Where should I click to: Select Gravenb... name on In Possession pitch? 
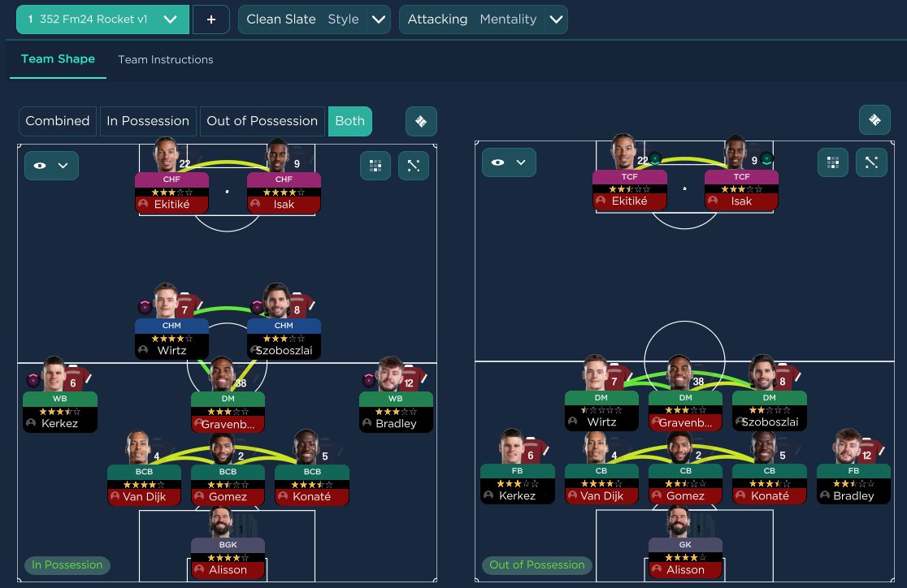click(228, 425)
